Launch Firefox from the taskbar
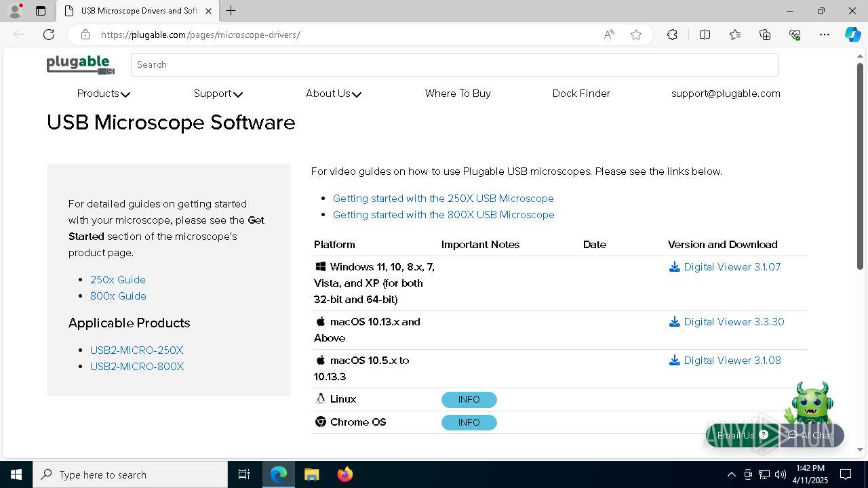Screen dimensions: 868x488 [x=345, y=474]
